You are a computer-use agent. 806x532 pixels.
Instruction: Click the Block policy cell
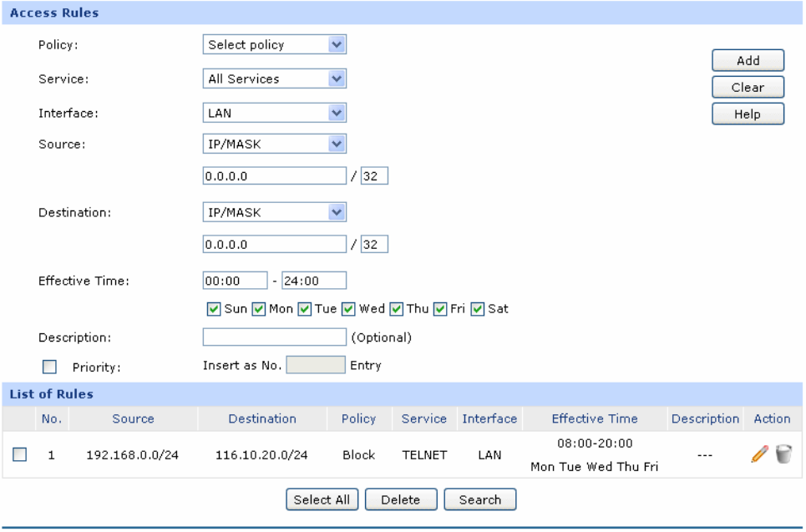click(x=359, y=455)
